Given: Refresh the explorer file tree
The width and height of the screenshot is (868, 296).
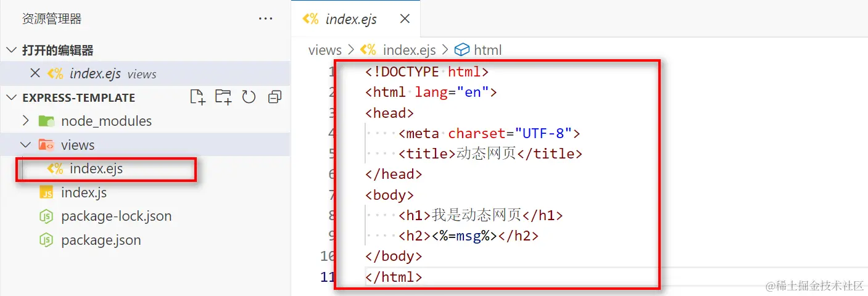Looking at the screenshot, I should pos(249,97).
